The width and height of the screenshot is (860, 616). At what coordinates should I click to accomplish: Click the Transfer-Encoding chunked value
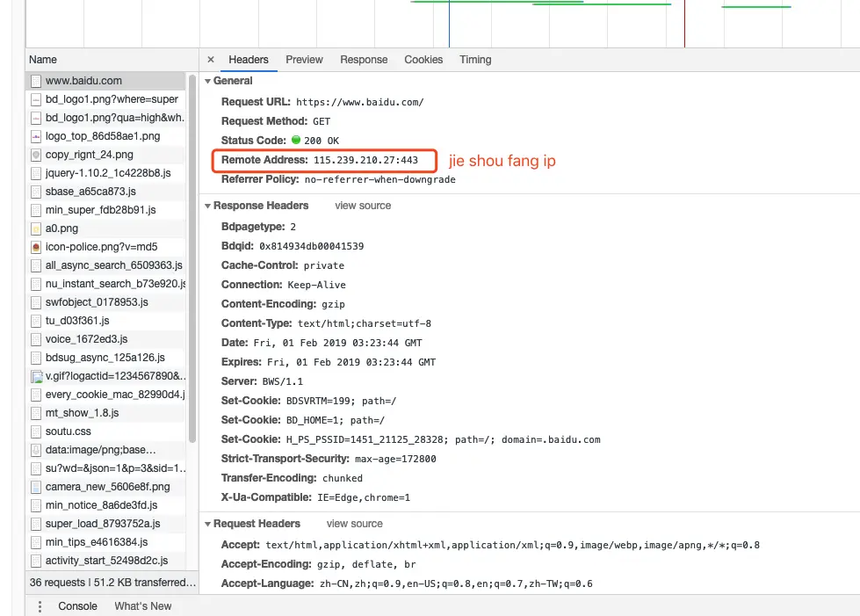tap(343, 478)
